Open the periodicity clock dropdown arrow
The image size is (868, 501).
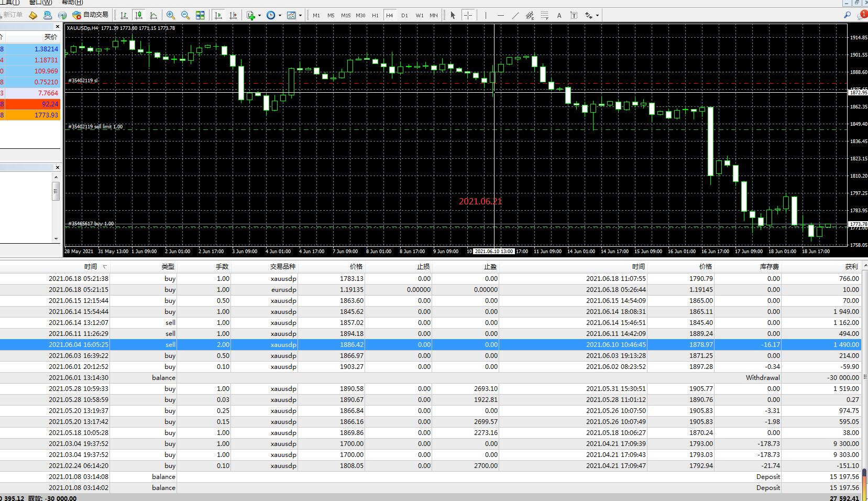[x=280, y=16]
